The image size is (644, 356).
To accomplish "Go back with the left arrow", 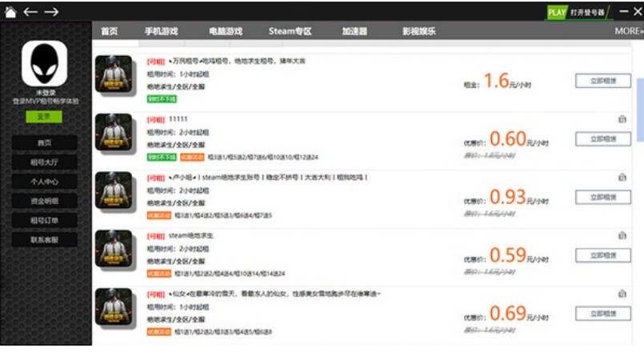I will (x=30, y=11).
